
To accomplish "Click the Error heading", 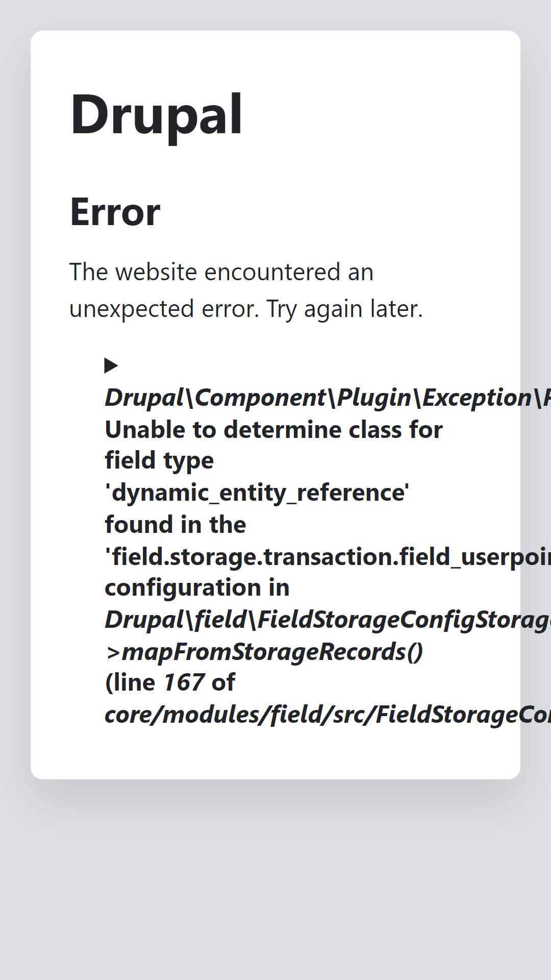I will pyautogui.click(x=115, y=212).
